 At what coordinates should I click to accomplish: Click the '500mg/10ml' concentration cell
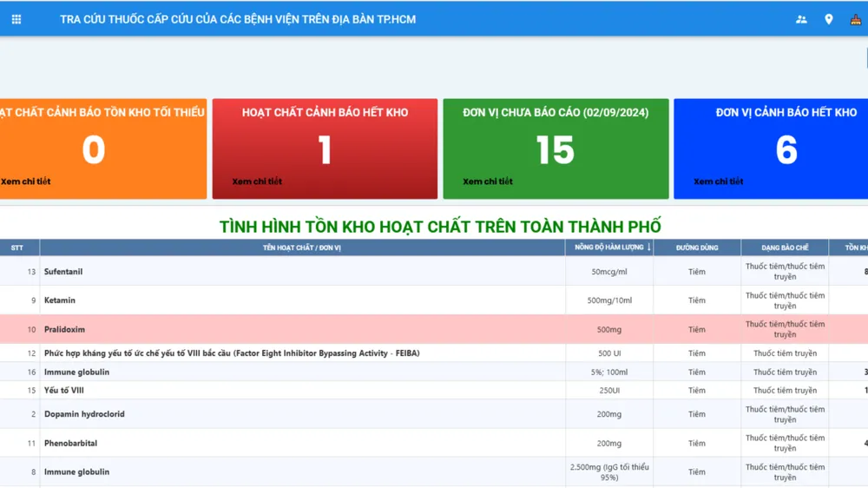[x=609, y=300]
